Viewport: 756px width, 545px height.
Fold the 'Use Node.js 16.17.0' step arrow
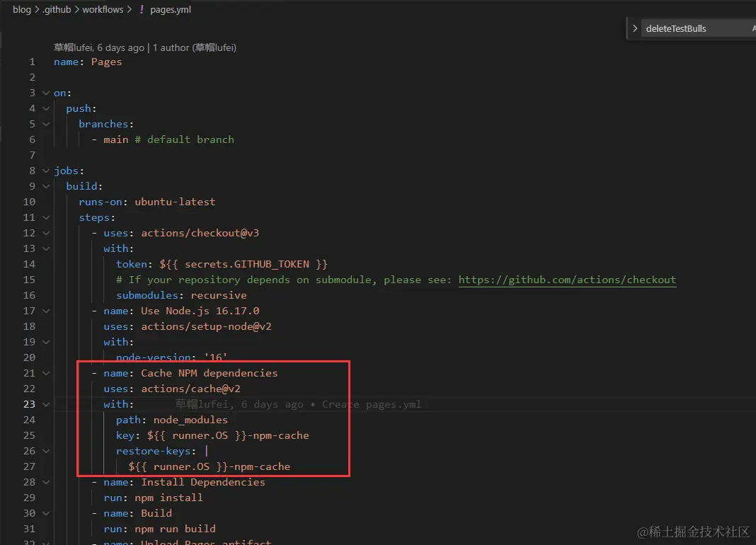pyautogui.click(x=46, y=311)
